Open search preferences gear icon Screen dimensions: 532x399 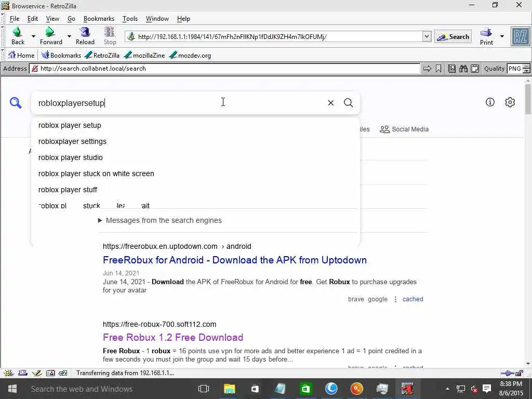click(x=510, y=102)
